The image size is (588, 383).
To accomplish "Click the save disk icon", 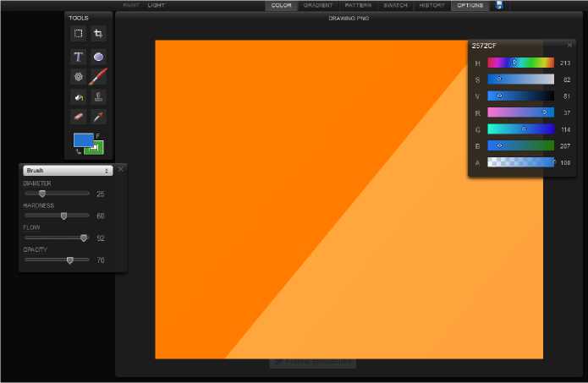I will [499, 5].
